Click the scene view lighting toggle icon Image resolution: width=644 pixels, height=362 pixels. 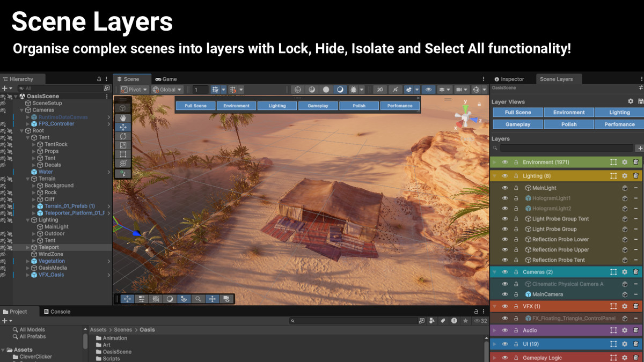point(339,90)
